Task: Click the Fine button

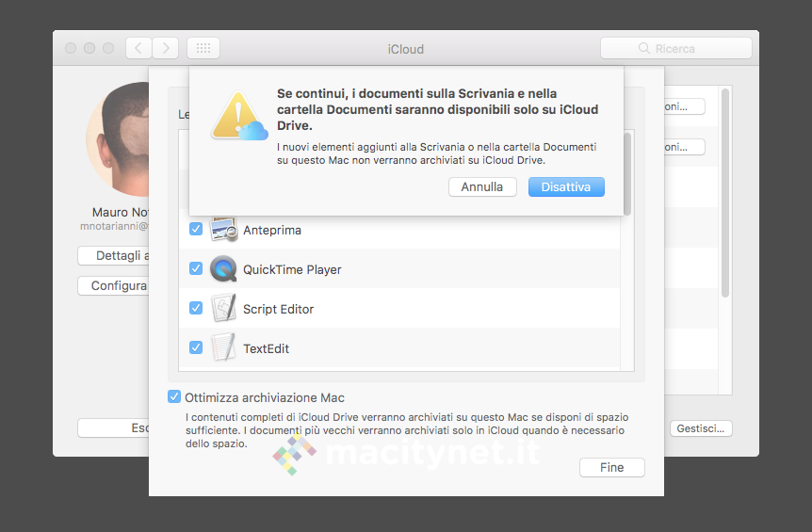Action: coord(611,467)
